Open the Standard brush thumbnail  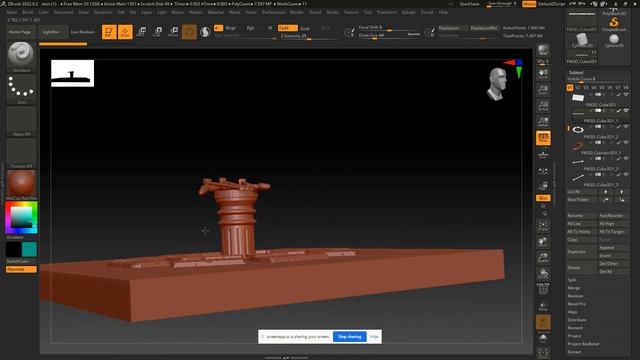click(21, 57)
